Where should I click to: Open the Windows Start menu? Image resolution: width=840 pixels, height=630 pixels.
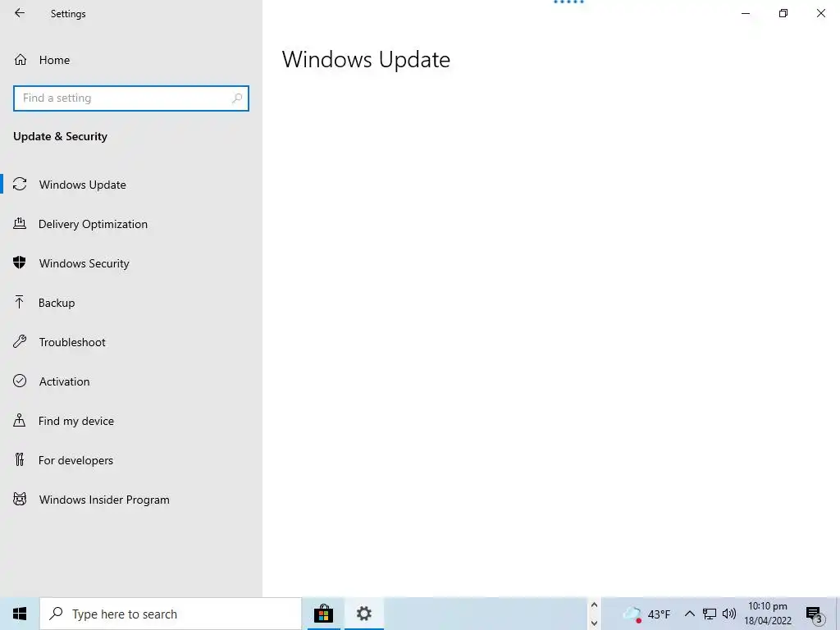click(20, 614)
